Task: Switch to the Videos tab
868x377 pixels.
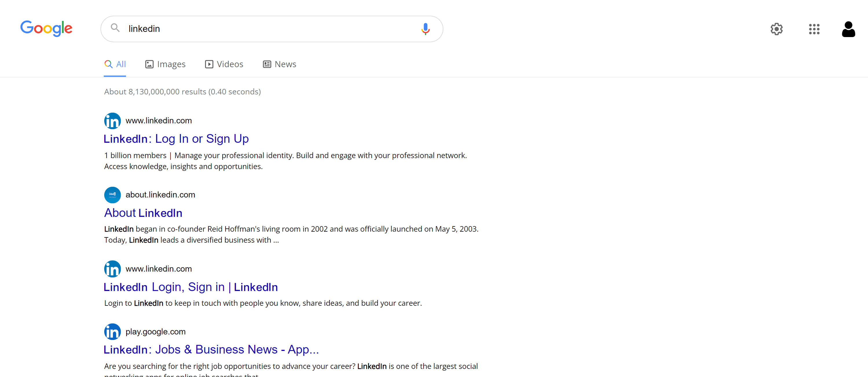Action: point(224,64)
